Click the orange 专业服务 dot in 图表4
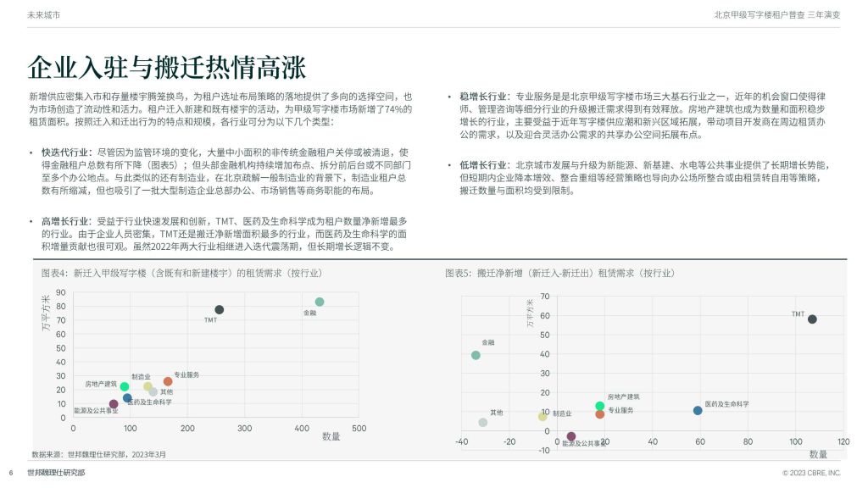 point(168,381)
